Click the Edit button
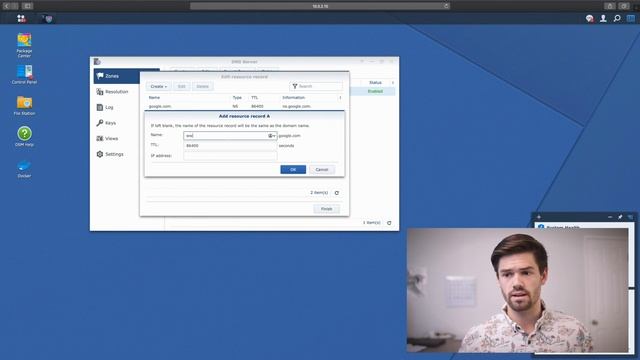This screenshot has height=360, width=640. click(x=182, y=87)
